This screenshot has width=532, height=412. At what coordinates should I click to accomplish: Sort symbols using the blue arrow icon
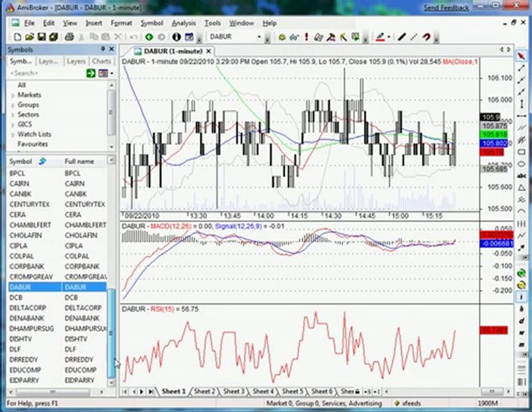point(42,161)
